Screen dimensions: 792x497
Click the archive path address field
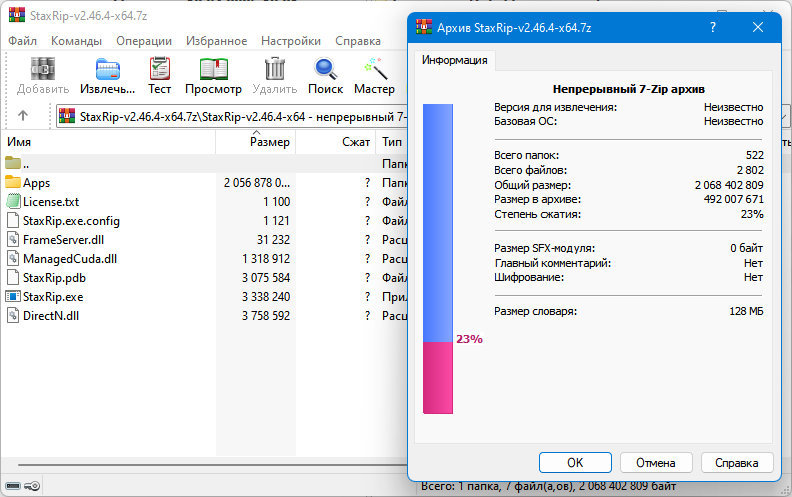pos(232,116)
